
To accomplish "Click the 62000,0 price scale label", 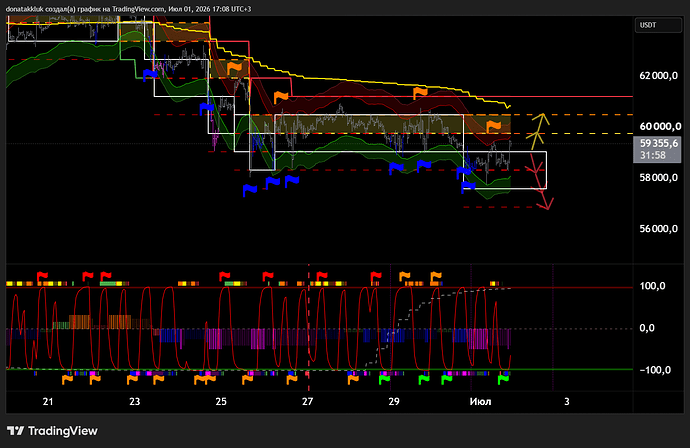I will point(658,76).
